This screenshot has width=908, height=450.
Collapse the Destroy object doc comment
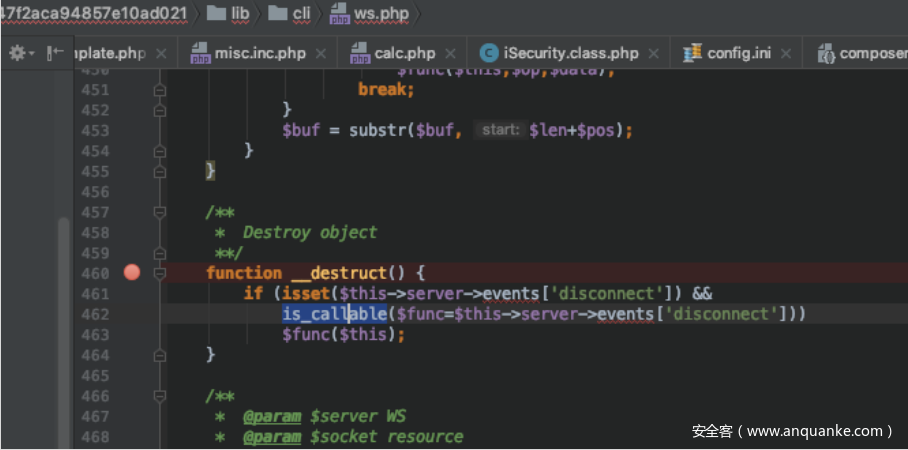(x=159, y=212)
